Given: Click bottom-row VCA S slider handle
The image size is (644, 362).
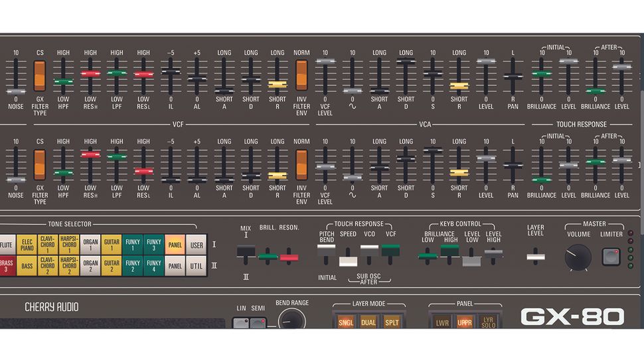Looking at the screenshot, I should click(x=432, y=151).
